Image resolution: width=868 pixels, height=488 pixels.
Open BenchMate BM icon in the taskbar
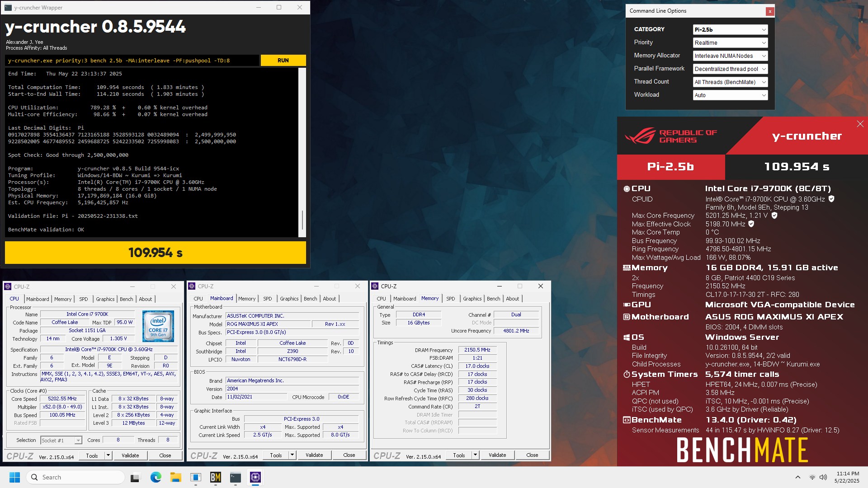pyautogui.click(x=215, y=477)
